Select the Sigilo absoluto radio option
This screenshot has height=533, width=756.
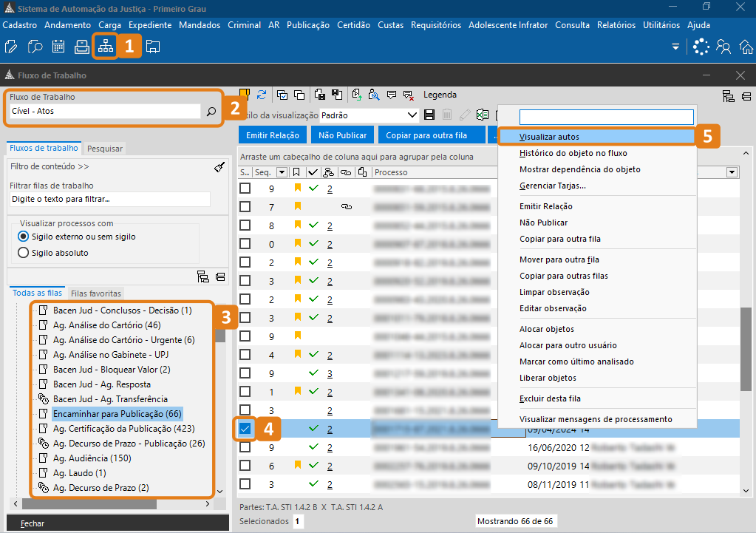[23, 253]
